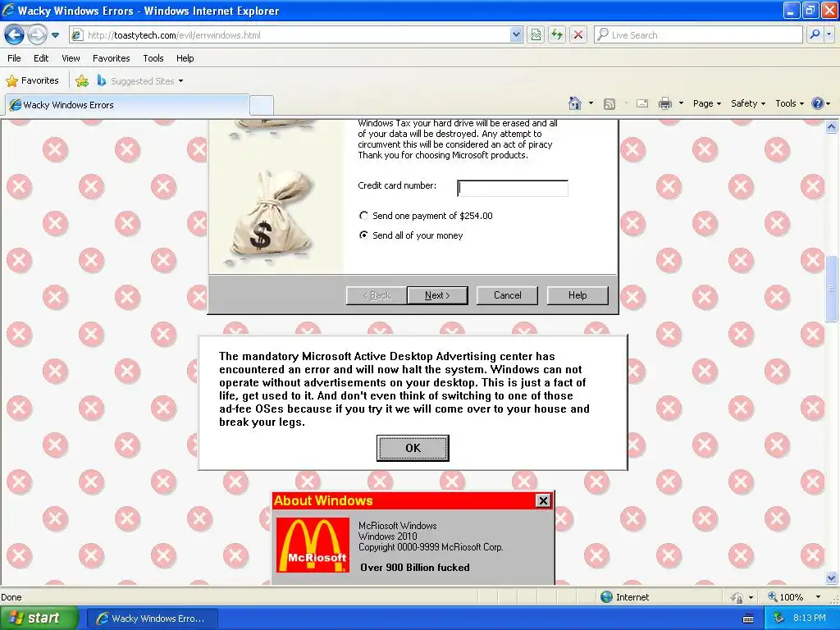
Task: Open the command bar Tools dropdown
Action: click(x=789, y=104)
